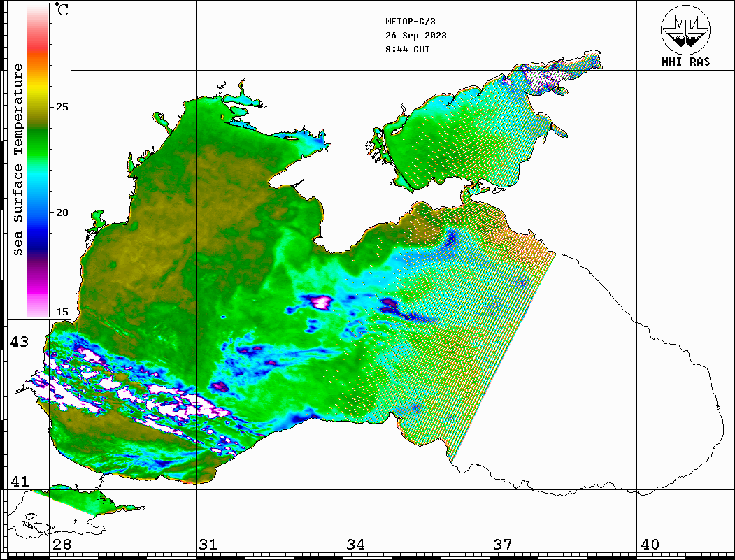This screenshot has height=560, width=735.
Task: Click longitude label '31'
Action: tap(208, 545)
